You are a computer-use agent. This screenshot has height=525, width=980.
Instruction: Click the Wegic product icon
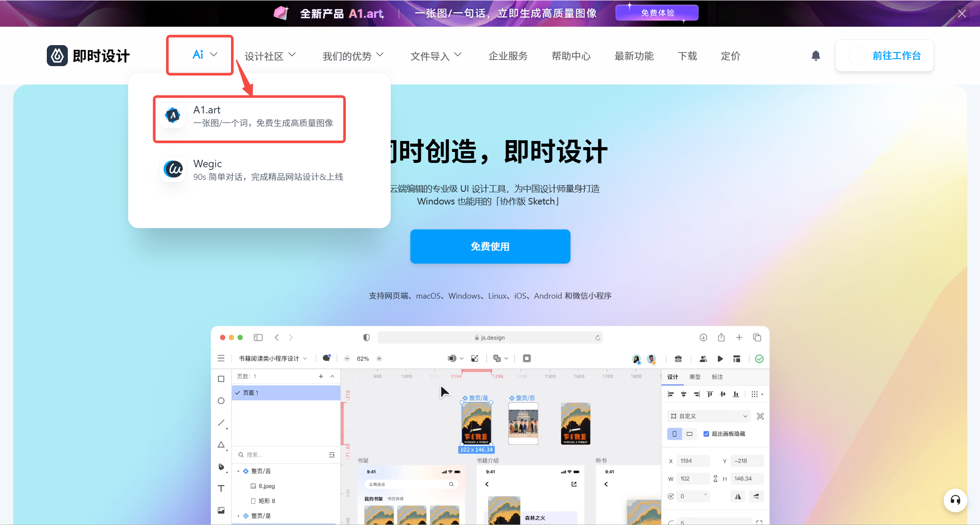[x=173, y=169]
